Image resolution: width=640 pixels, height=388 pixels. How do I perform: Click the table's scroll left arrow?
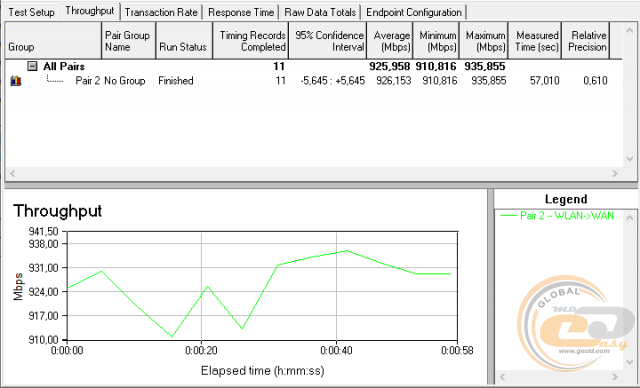pyautogui.click(x=12, y=173)
